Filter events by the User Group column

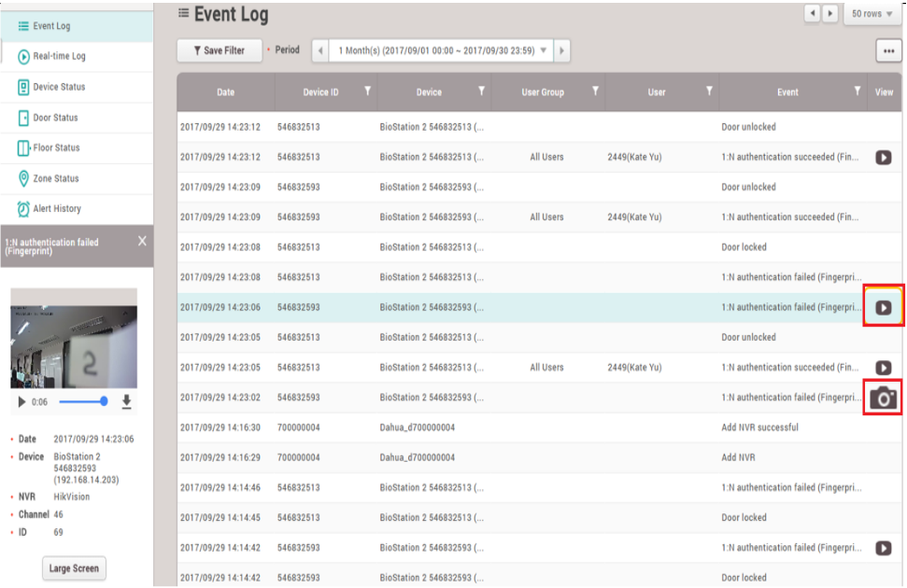coord(595,91)
